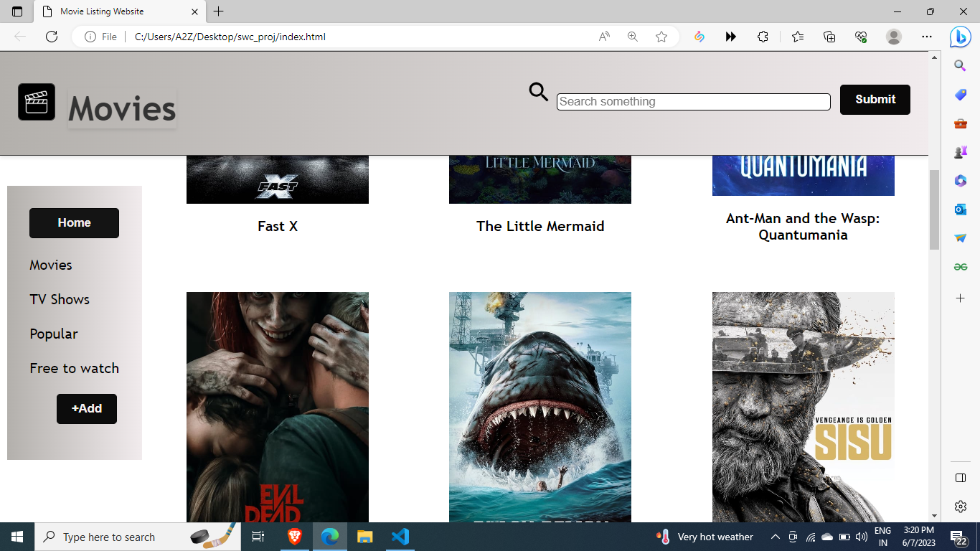Viewport: 980px width, 551px height.
Task: Open the Search tool in Edge sidebar
Action: pyautogui.click(x=960, y=65)
